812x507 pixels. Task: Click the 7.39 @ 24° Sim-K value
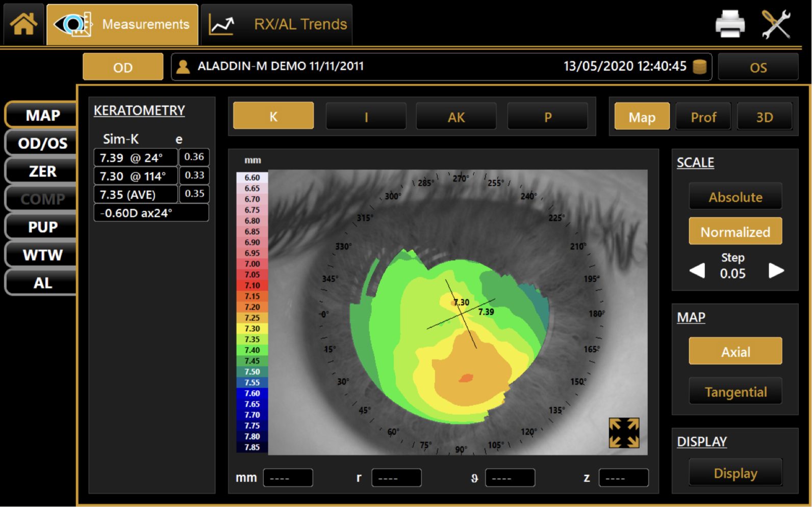pyautogui.click(x=136, y=158)
